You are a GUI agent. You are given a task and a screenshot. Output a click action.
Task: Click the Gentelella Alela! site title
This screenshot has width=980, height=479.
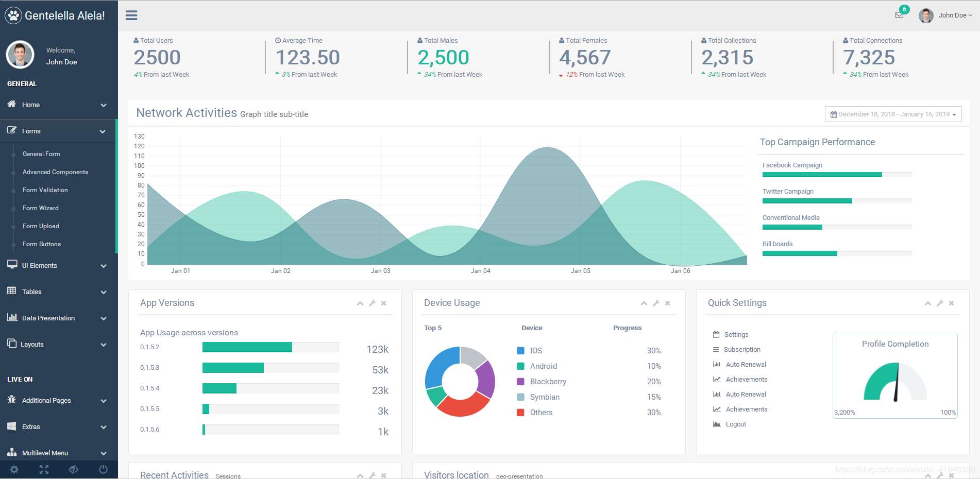[65, 15]
